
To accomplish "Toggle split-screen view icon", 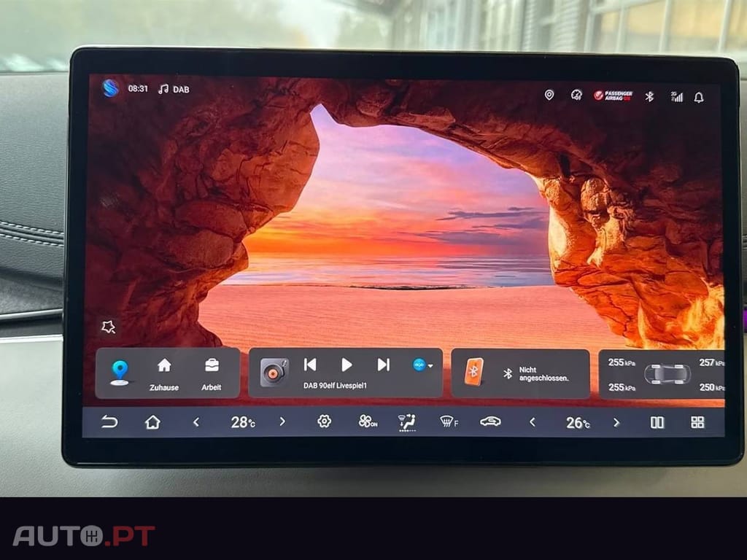I will [657, 422].
